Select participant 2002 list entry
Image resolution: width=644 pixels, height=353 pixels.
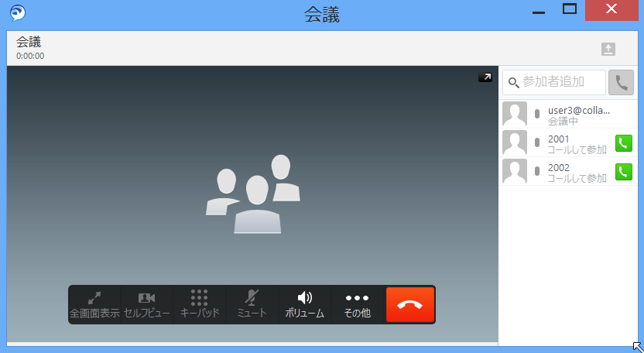(x=576, y=172)
